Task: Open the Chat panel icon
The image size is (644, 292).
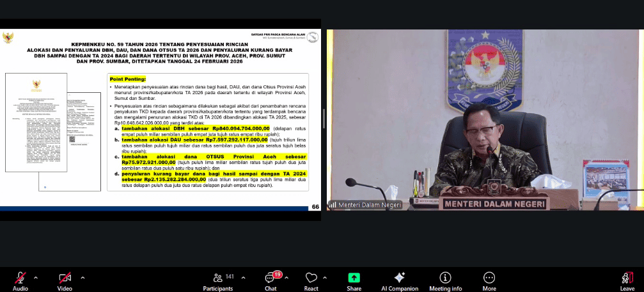Action: point(270,279)
